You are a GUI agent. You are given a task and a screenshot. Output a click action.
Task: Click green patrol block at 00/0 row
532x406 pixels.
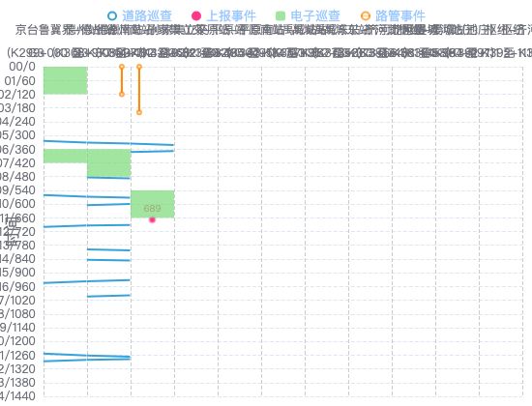pos(66,80)
